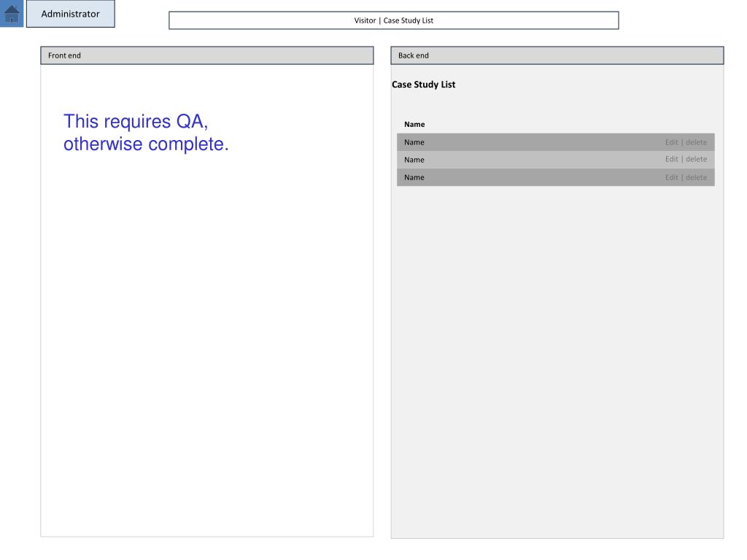Click delete in the third Name row
Viewport: 747px width, 560px height.
click(x=696, y=178)
